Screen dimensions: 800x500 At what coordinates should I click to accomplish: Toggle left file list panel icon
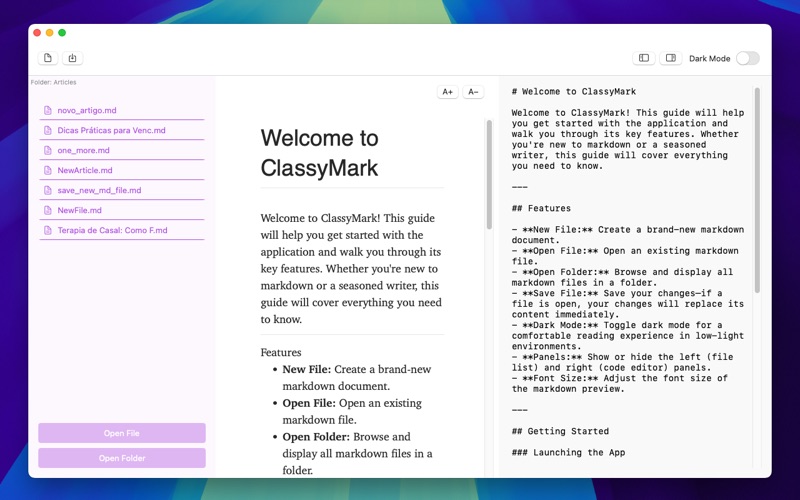644,58
